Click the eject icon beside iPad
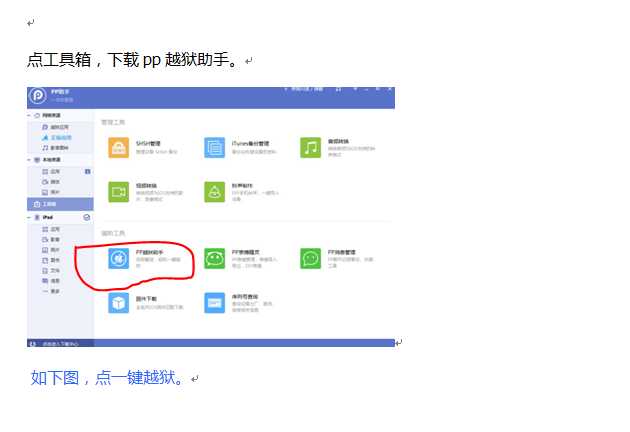This screenshot has width=630, height=432. 86,217
